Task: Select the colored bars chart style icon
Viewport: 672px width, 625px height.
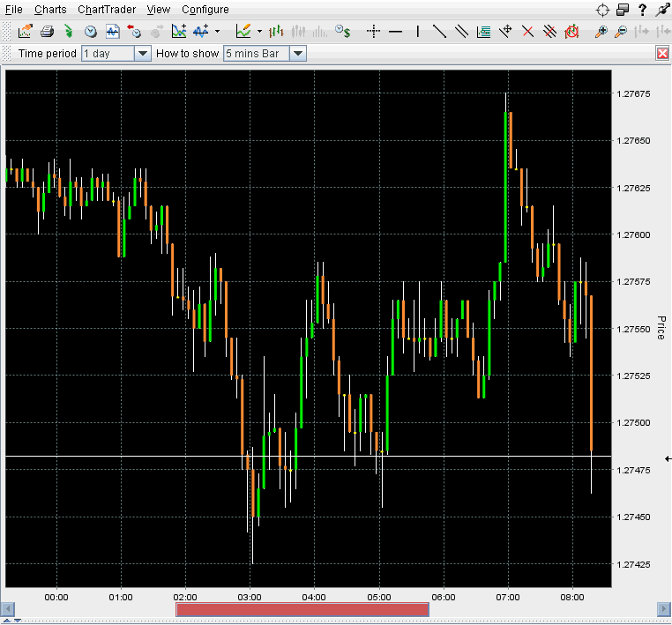Action: coord(276,31)
